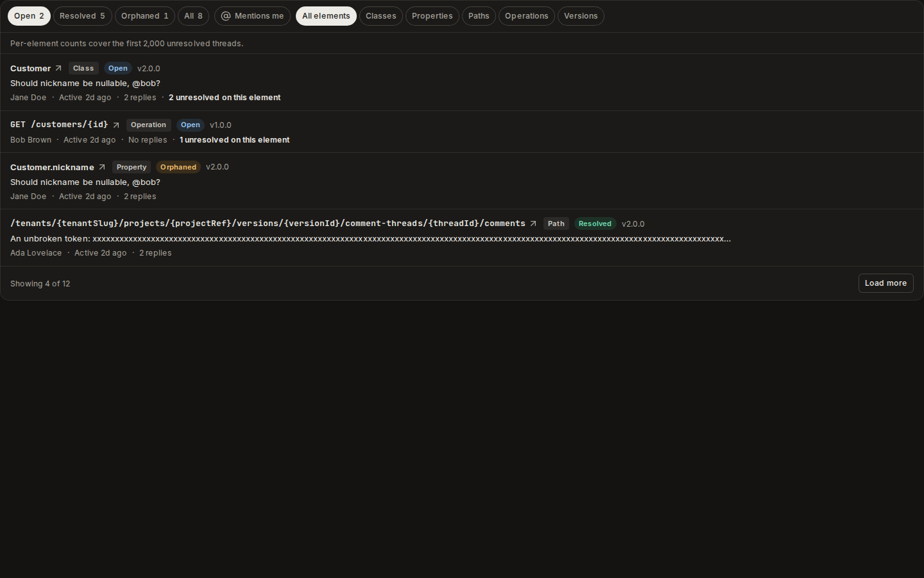Click 'No replies' text
This screenshot has height=578, width=924.
(148, 140)
